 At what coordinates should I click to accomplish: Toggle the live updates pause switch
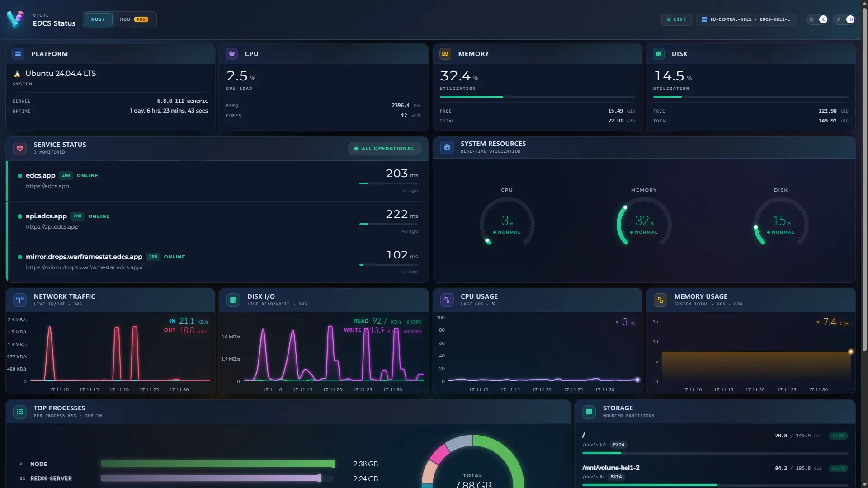(x=844, y=19)
